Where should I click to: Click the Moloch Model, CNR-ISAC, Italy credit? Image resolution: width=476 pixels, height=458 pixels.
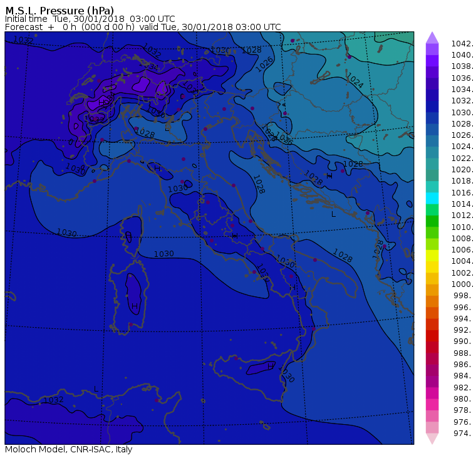click(69, 449)
